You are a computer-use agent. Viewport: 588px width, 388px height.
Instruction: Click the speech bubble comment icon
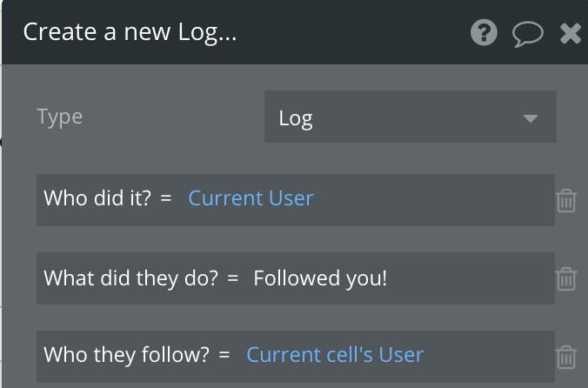(x=528, y=34)
